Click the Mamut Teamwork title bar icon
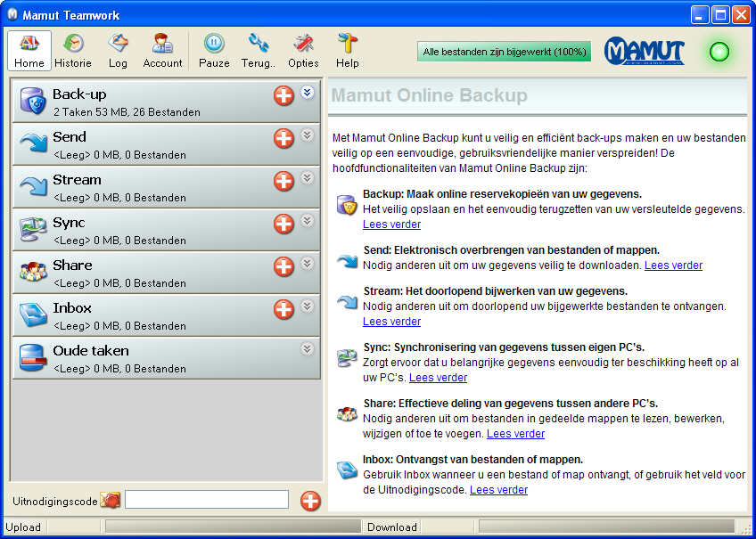The width and height of the screenshot is (756, 539). point(12,15)
